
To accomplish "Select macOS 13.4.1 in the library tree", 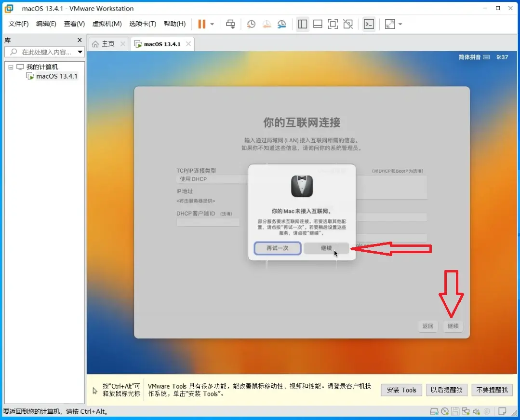I will 56,76.
